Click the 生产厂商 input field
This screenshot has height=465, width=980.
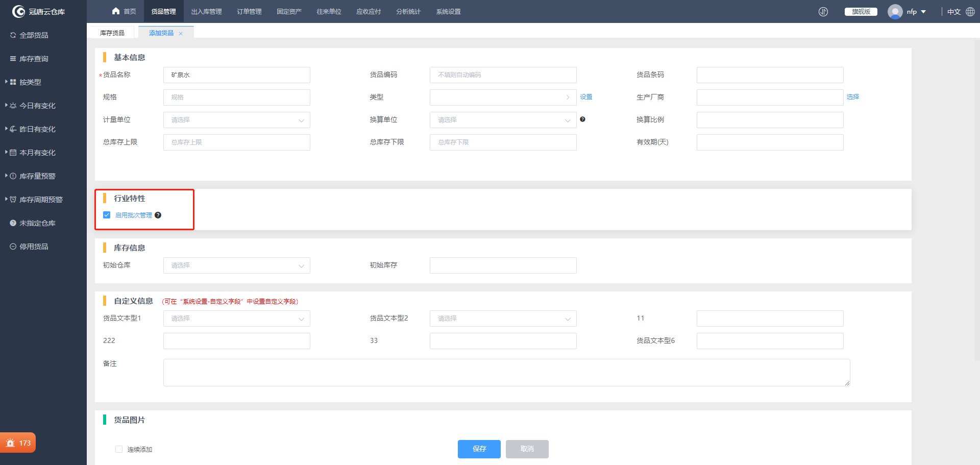770,97
